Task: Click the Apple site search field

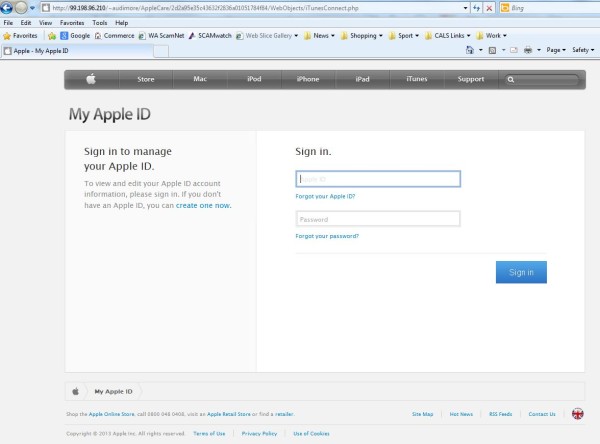Action: 542,80
